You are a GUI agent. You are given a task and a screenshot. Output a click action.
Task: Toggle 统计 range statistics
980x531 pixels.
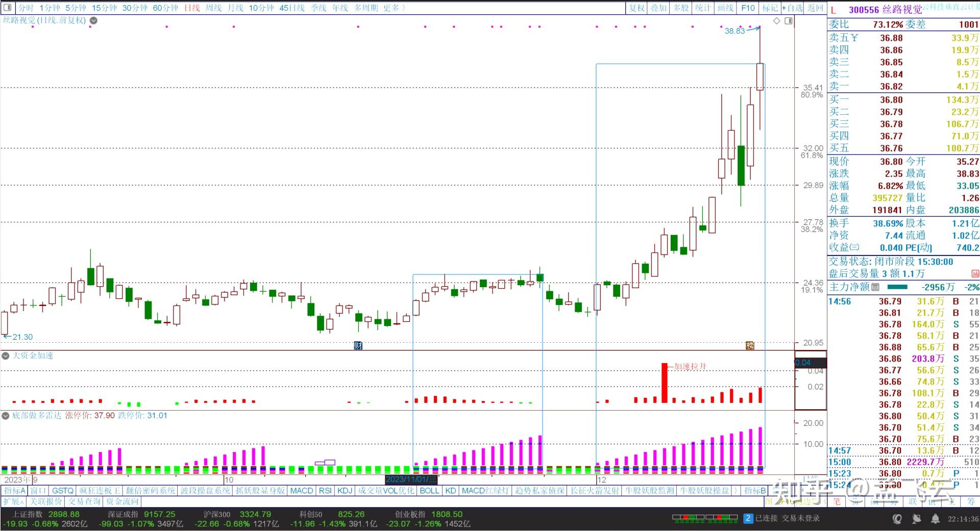click(x=702, y=8)
